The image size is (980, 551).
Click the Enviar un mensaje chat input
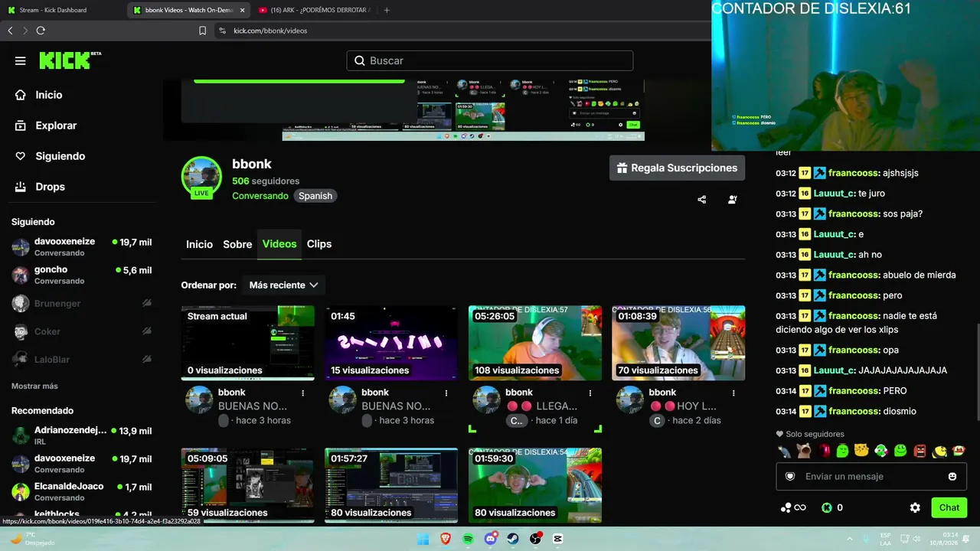[871, 476]
